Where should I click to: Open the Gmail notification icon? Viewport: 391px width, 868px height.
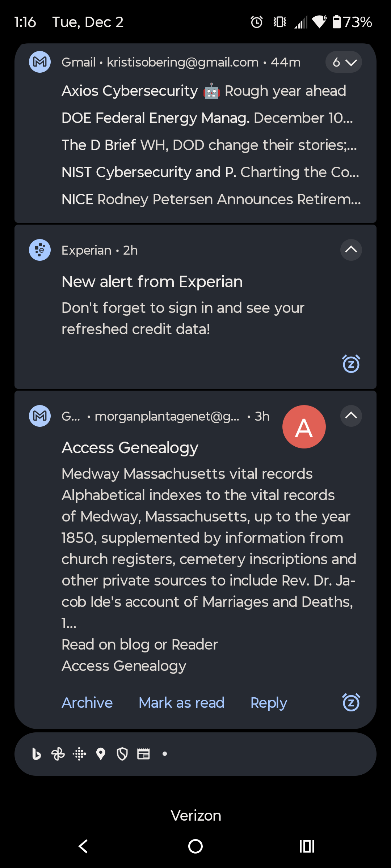[x=39, y=61]
